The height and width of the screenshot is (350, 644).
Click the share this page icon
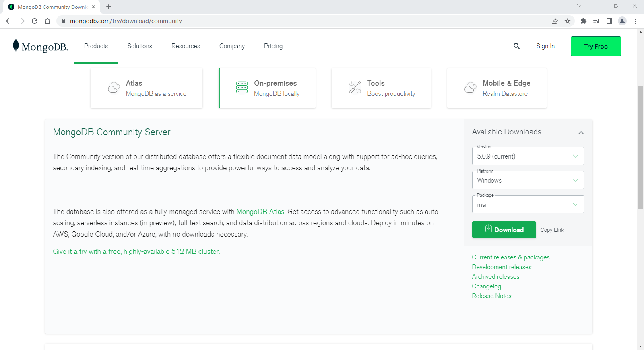555,21
